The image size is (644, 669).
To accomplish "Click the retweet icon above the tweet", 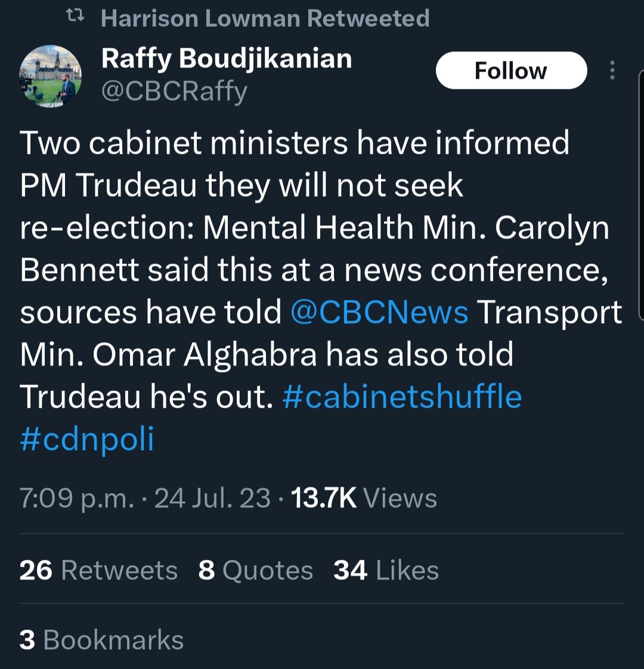I will point(75,18).
